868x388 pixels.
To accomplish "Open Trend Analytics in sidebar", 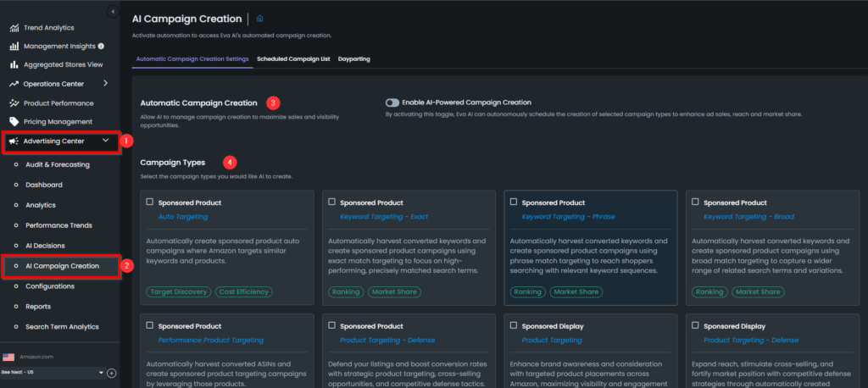I will point(48,28).
